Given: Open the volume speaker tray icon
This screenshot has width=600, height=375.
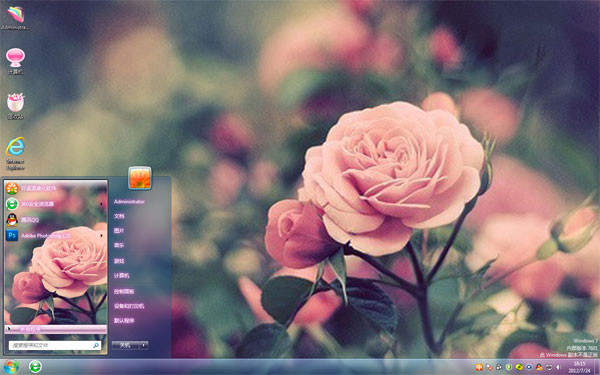Looking at the screenshot, I should 558,367.
